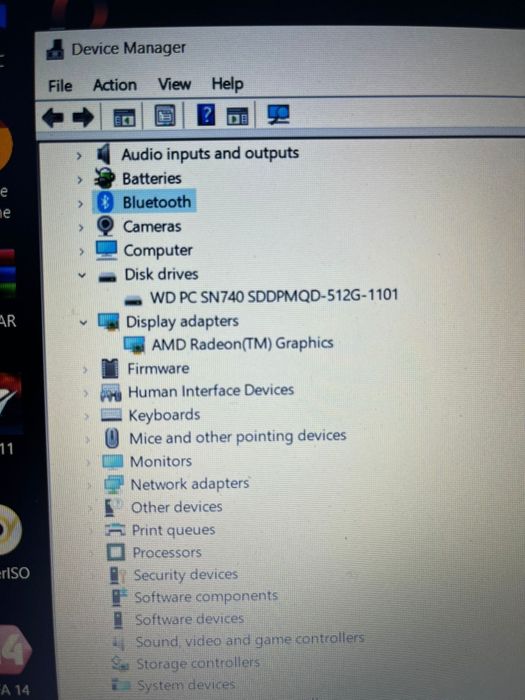Click the speaker icon for Audio inputs
Screen dimensions: 525x700
(104, 154)
